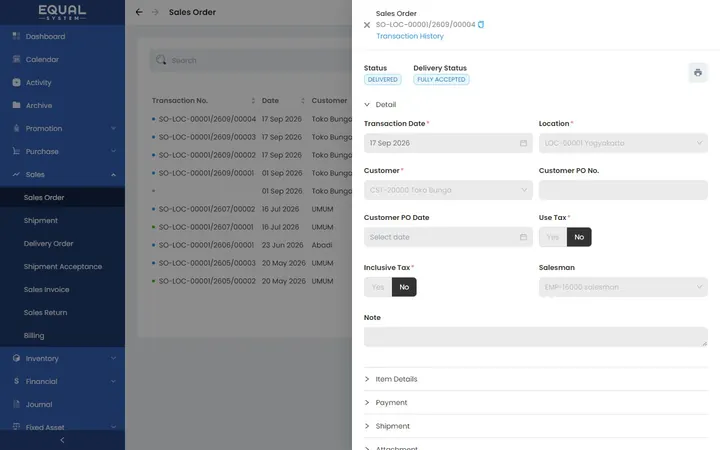Click the Sales chart icon
720x450 pixels.
(x=17, y=174)
